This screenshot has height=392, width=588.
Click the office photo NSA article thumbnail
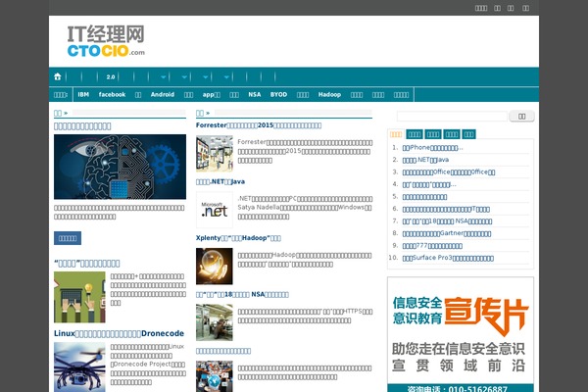pyautogui.click(x=214, y=322)
